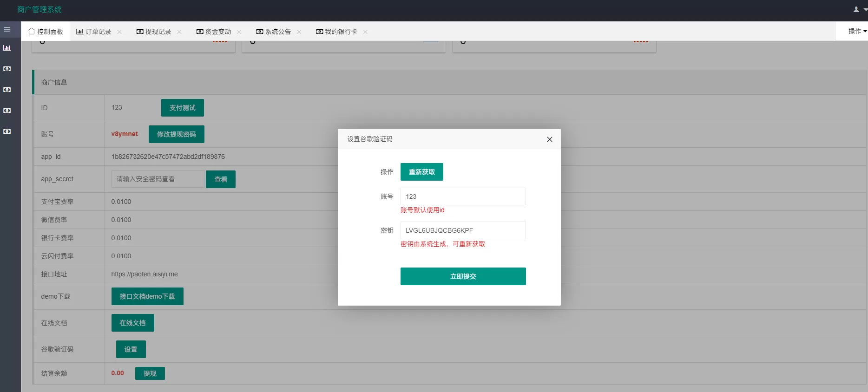Open the user account dropdown
The height and width of the screenshot is (392, 868).
859,9
